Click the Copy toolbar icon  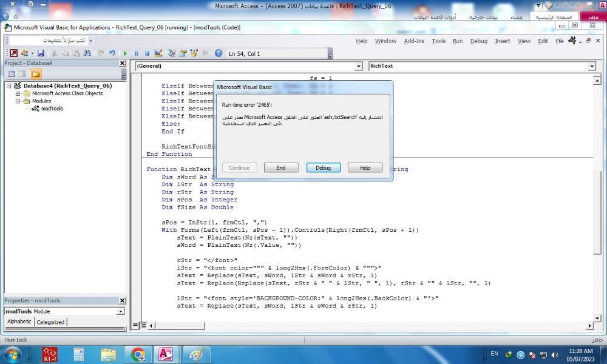coord(65,53)
